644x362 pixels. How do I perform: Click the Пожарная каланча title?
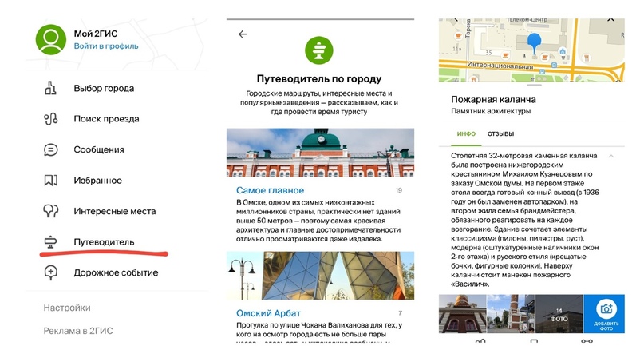(493, 100)
